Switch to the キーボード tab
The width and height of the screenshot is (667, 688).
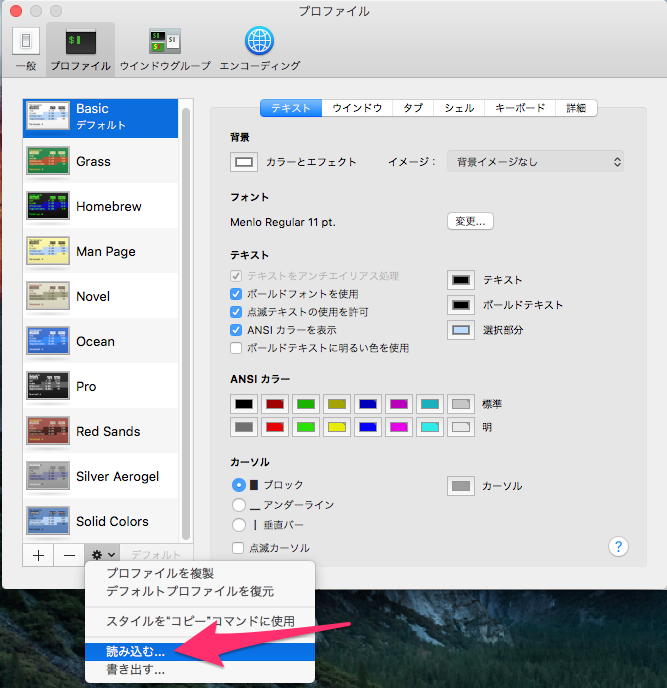(x=520, y=108)
